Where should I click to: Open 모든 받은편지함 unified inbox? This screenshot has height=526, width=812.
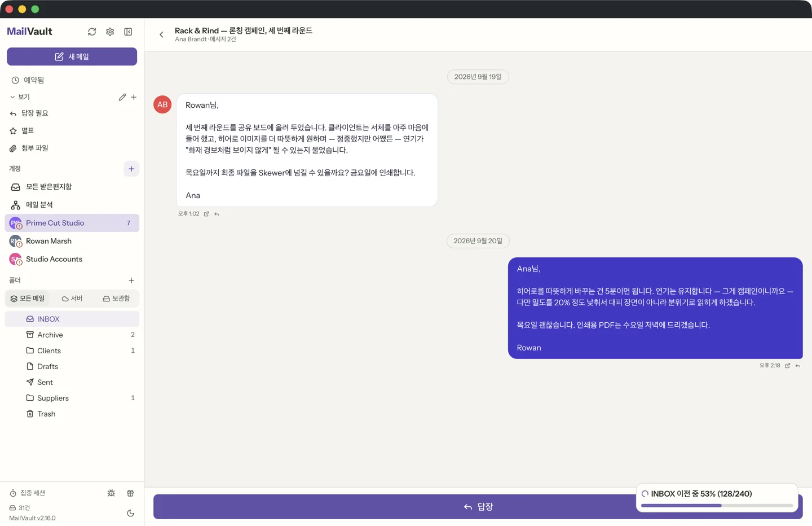[72, 187]
